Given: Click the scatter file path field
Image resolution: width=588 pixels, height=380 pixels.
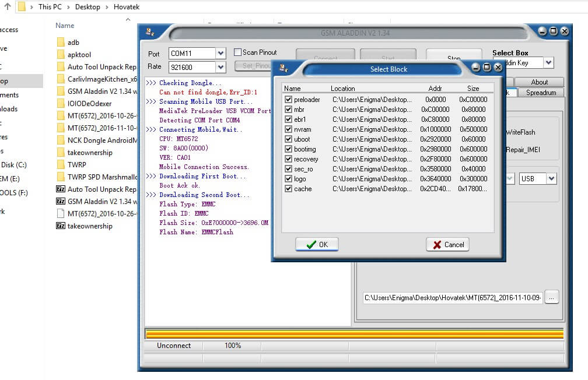Looking at the screenshot, I should coord(453,298).
